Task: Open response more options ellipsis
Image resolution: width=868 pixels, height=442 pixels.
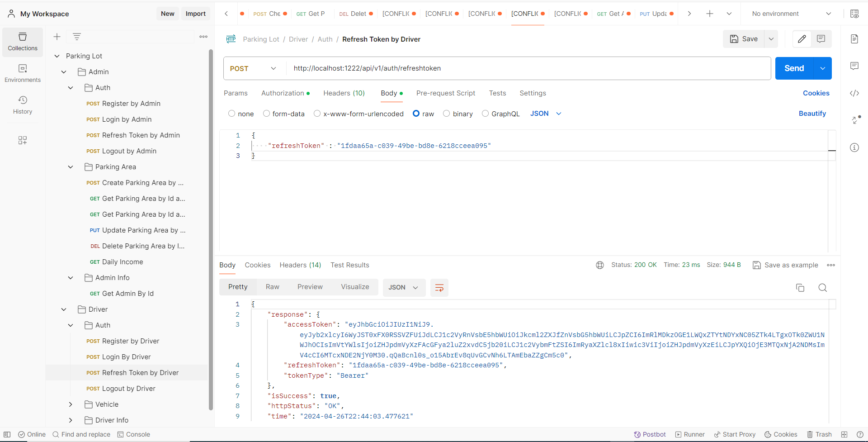Action: point(831,265)
